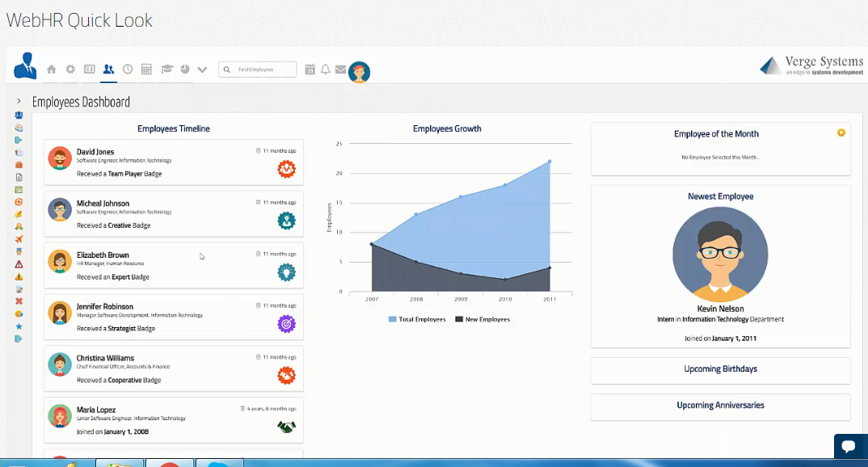Open the graduation cap training icon
Viewport: 868px width, 467px height.
coord(166,69)
